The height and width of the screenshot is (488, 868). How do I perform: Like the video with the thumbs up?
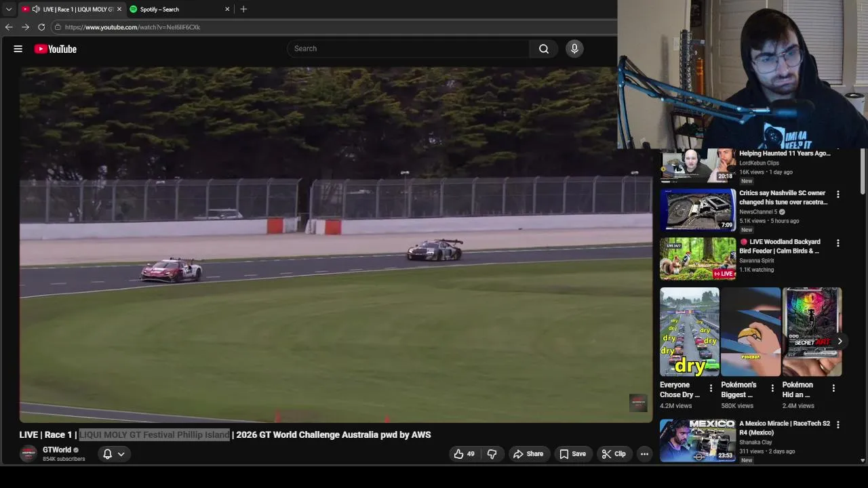(x=465, y=454)
